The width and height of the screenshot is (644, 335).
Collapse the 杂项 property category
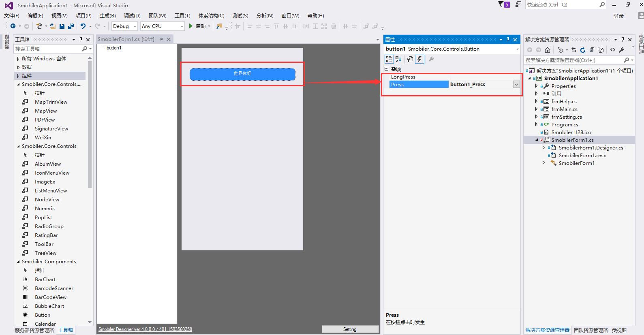point(386,69)
